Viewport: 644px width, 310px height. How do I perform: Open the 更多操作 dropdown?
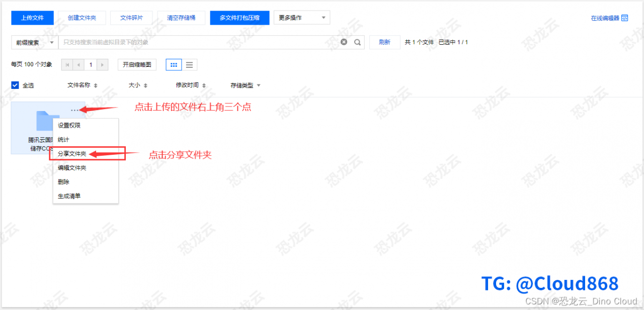[301, 17]
